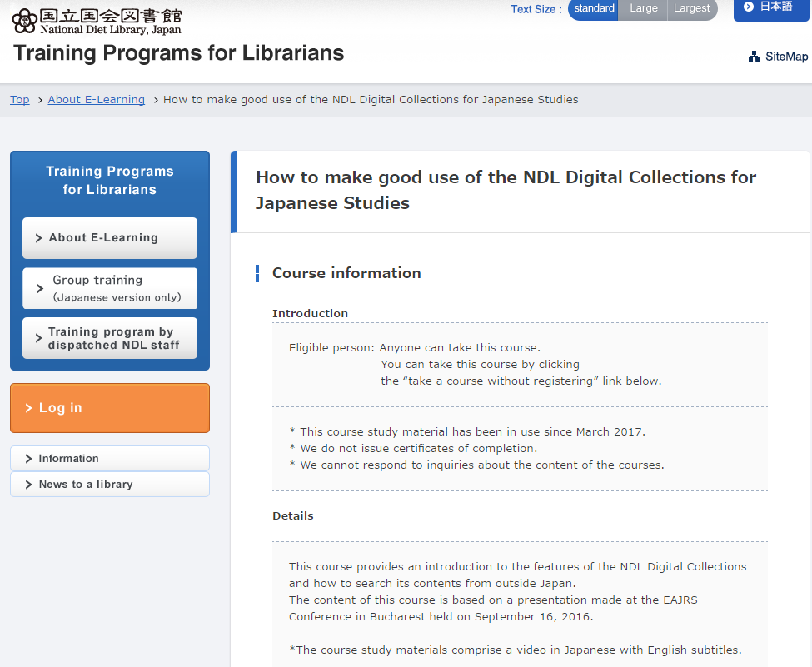The image size is (812, 667).
Task: Click the arrow icon on the 日本語 button
Action: (749, 7)
